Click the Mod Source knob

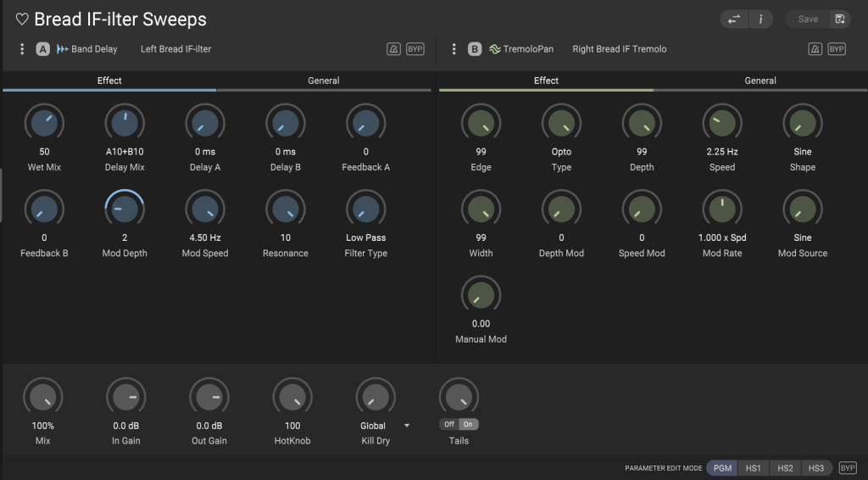pos(803,209)
